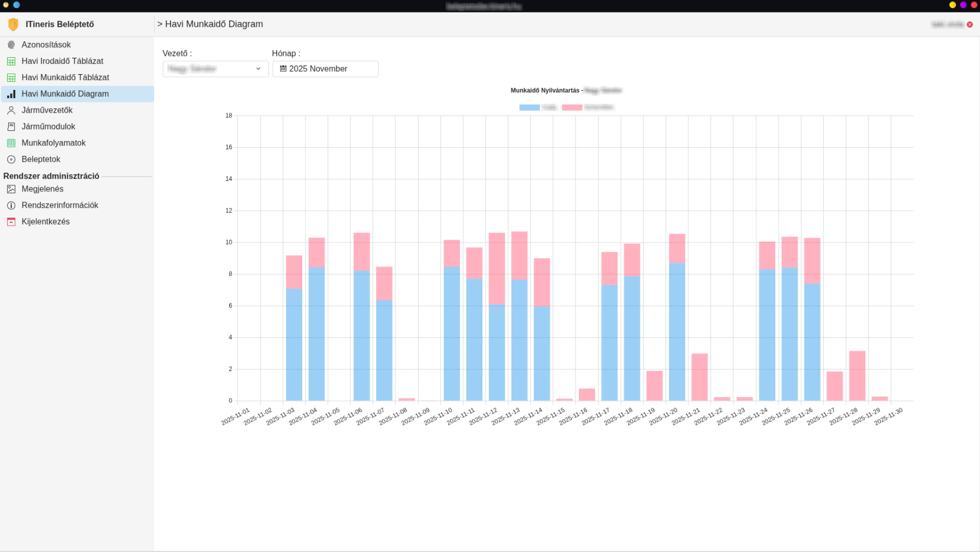Click the ITineris shield logo
980x552 pixels.
[x=13, y=25]
